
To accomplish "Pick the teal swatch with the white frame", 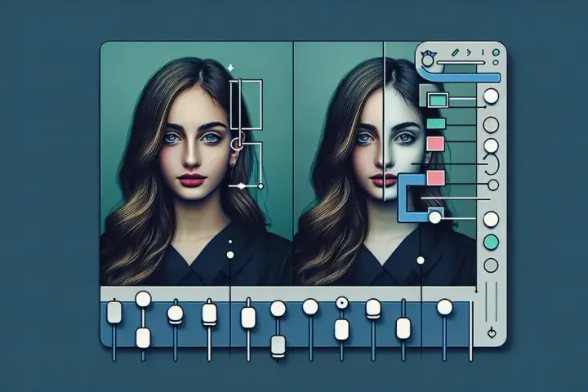I will [x=438, y=100].
